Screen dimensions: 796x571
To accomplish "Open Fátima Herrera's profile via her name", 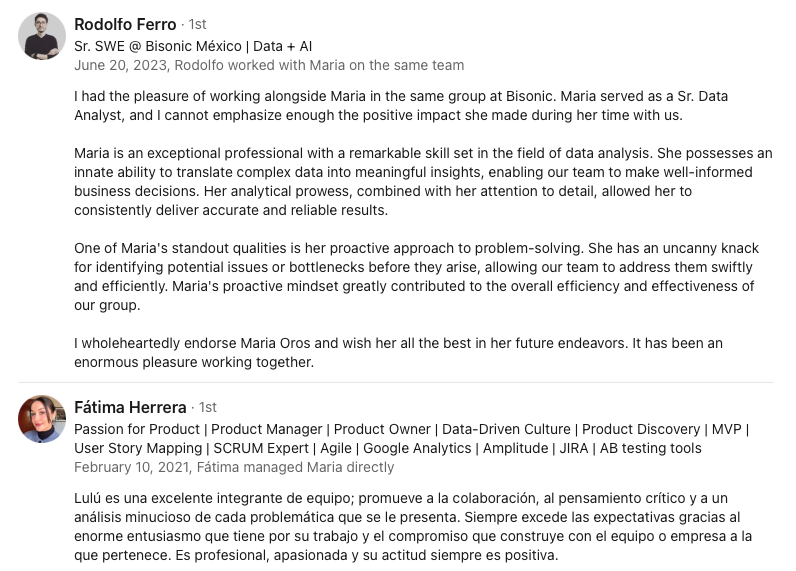I will pyautogui.click(x=130, y=407).
